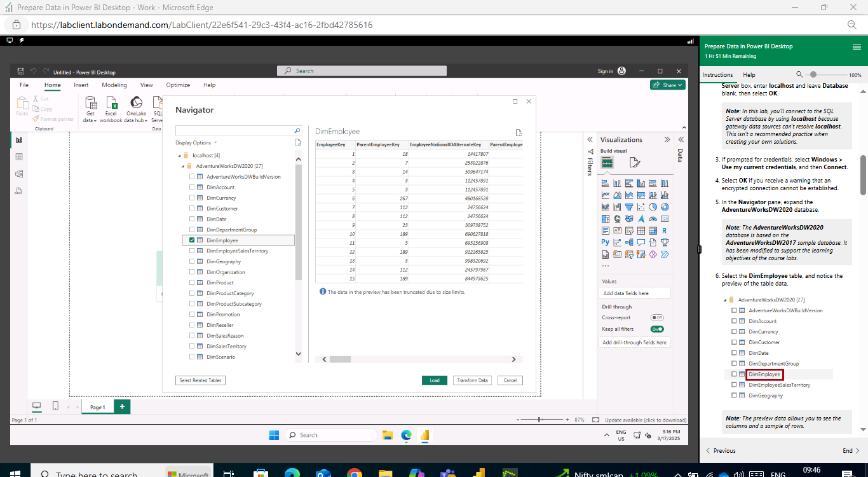Collapse the Visualizations pane
The width and height of the screenshot is (868, 477).
pos(667,140)
